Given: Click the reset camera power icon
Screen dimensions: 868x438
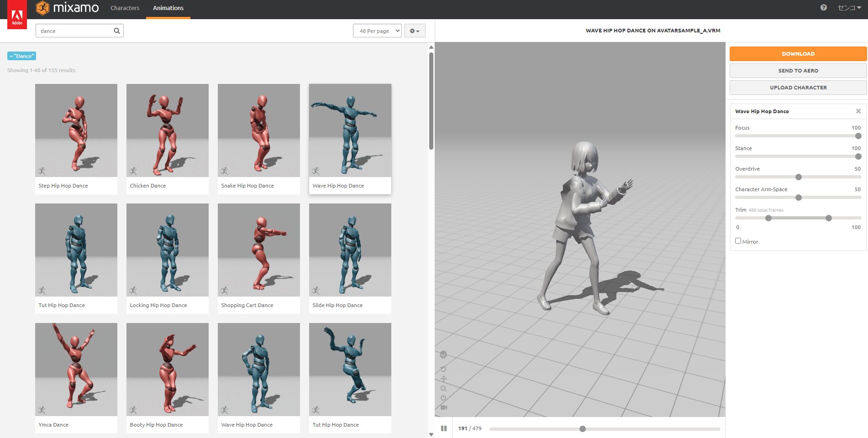Looking at the screenshot, I should [x=443, y=397].
